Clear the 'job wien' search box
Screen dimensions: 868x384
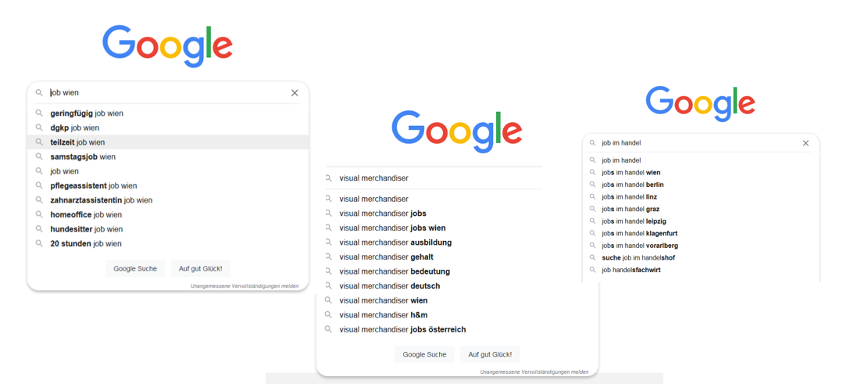tap(295, 93)
